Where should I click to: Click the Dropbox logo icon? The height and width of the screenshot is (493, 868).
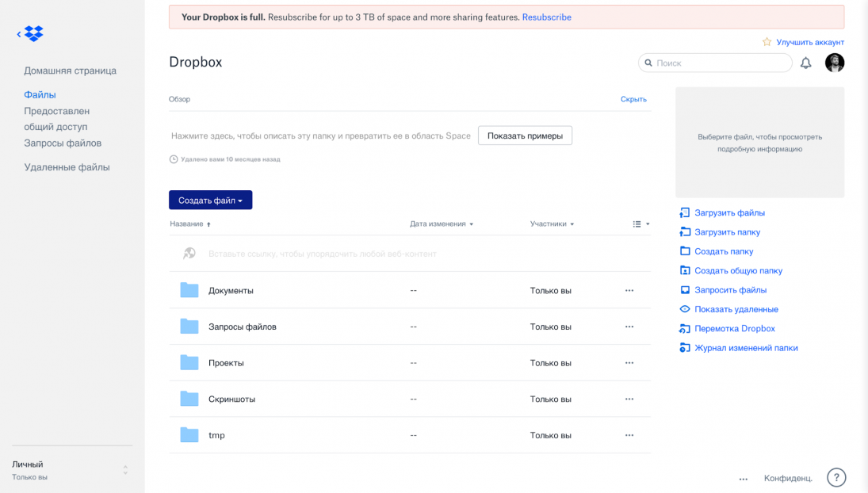click(x=33, y=33)
